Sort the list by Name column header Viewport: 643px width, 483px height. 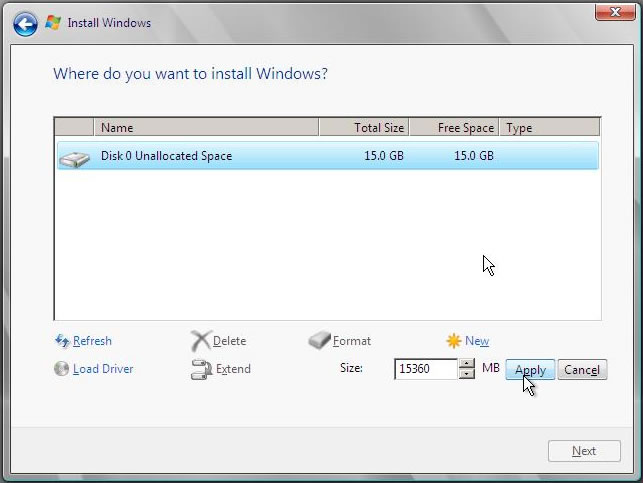206,128
